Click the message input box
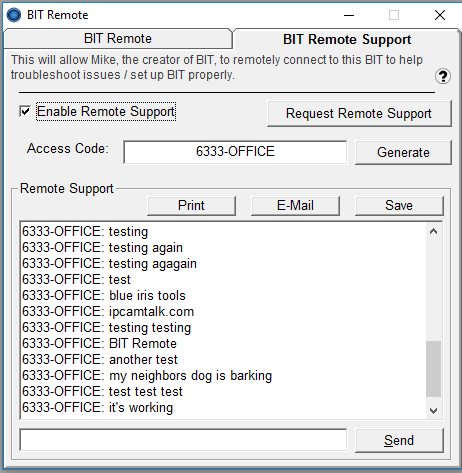This screenshot has height=473, width=462. pos(183,440)
